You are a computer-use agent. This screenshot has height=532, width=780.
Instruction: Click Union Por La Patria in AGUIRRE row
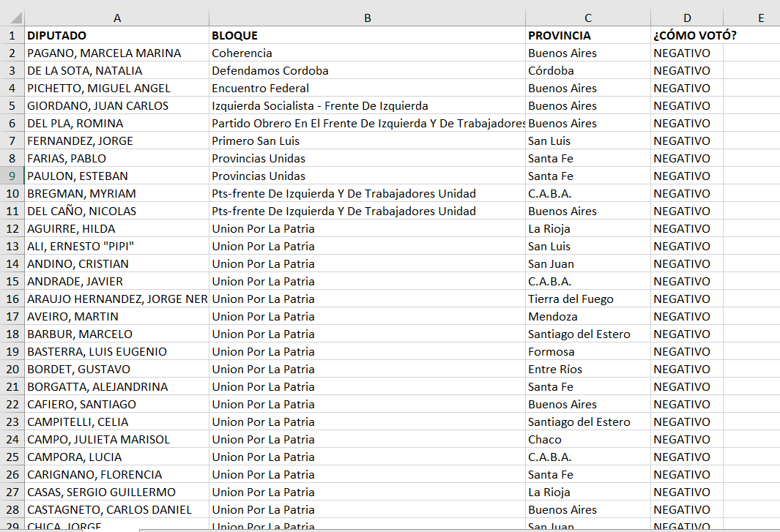click(367, 229)
